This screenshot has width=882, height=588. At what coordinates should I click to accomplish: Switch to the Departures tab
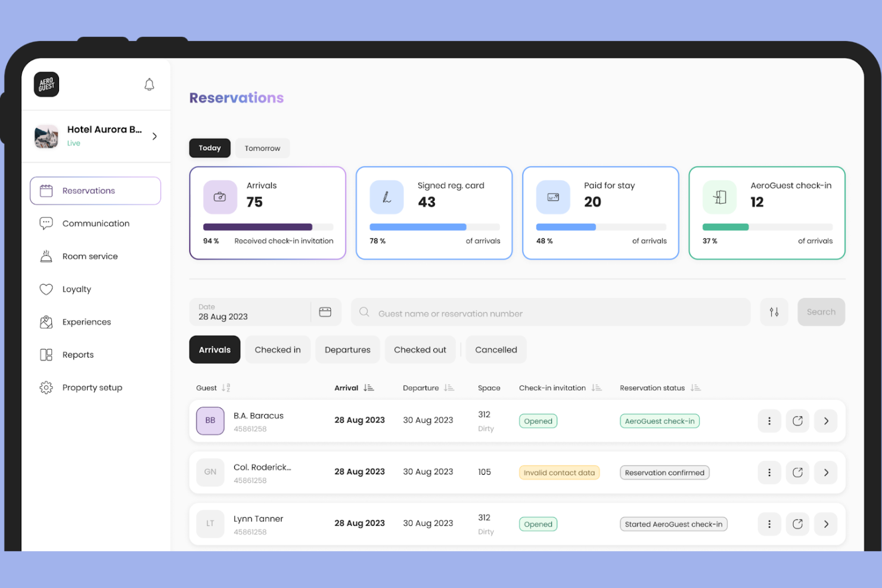coord(347,350)
